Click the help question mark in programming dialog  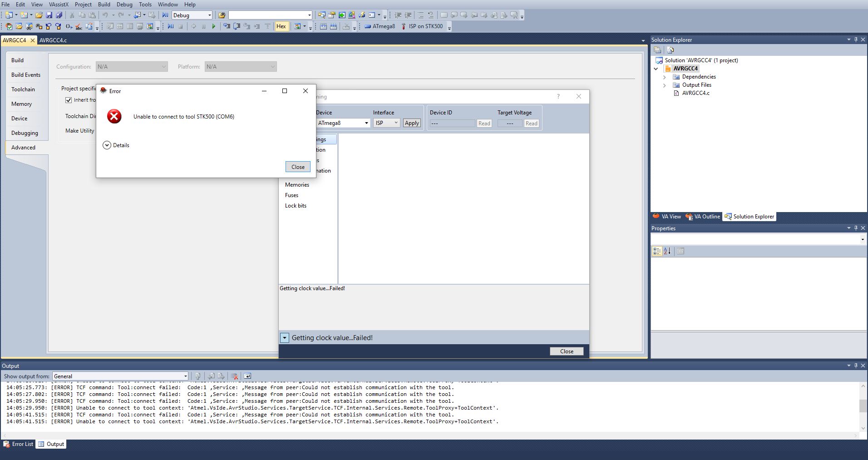pos(558,96)
